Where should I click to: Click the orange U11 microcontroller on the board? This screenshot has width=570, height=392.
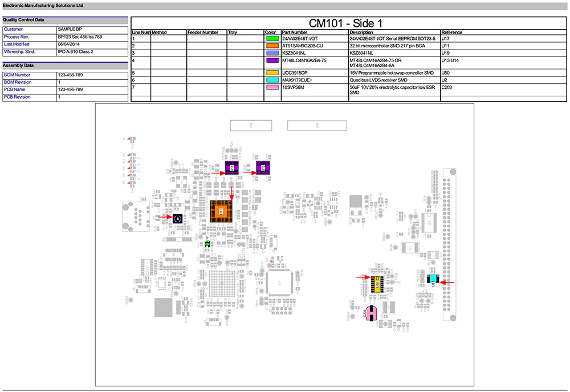pyautogui.click(x=221, y=211)
